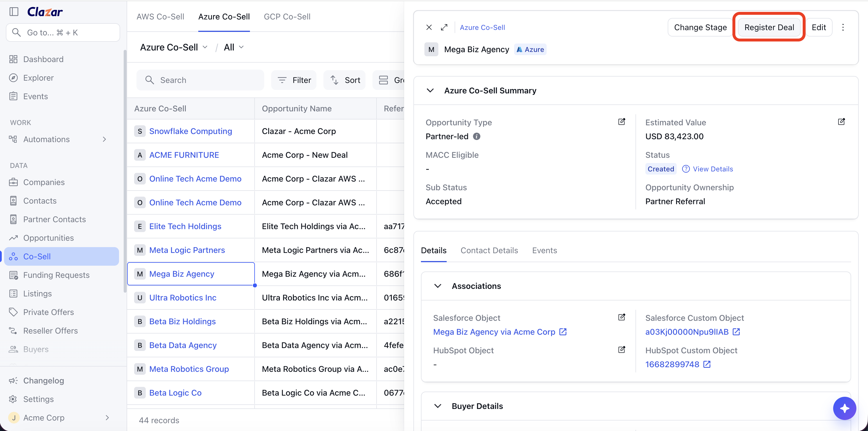Collapse the Buyer Details section

point(437,406)
